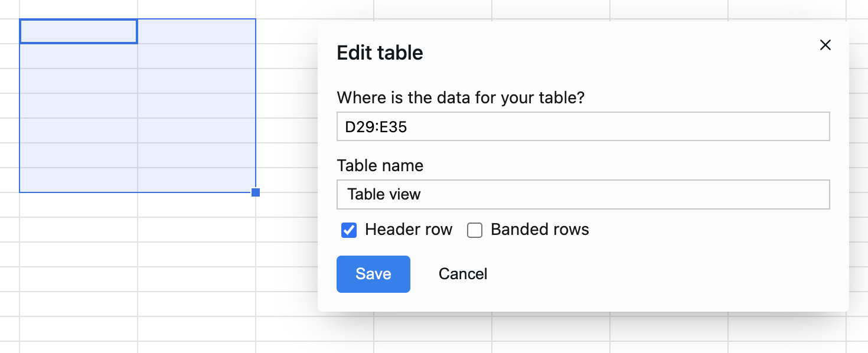Cancel the table edit
Screen dimensions: 868x353
tap(462, 274)
